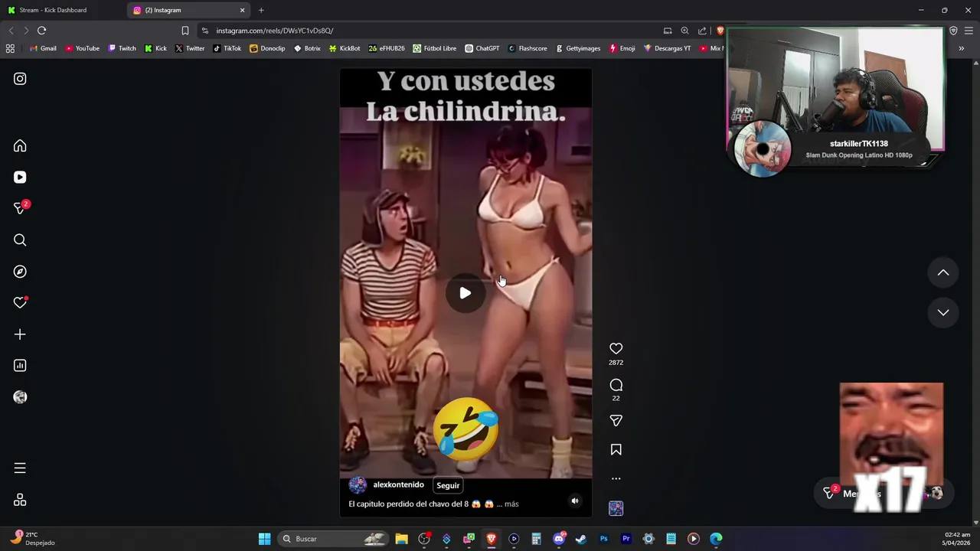Bookmark this page in address bar
This screenshot has width=980, height=551.
coord(185,31)
